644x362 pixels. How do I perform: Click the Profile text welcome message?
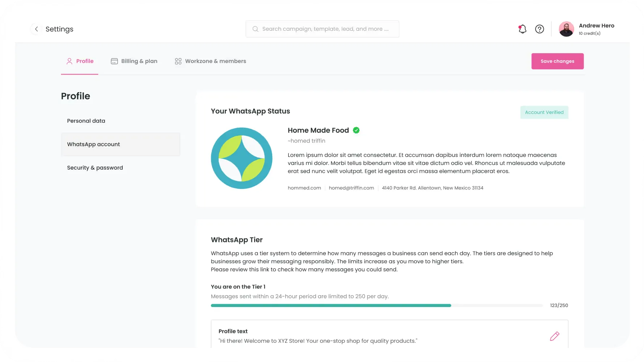(318, 341)
